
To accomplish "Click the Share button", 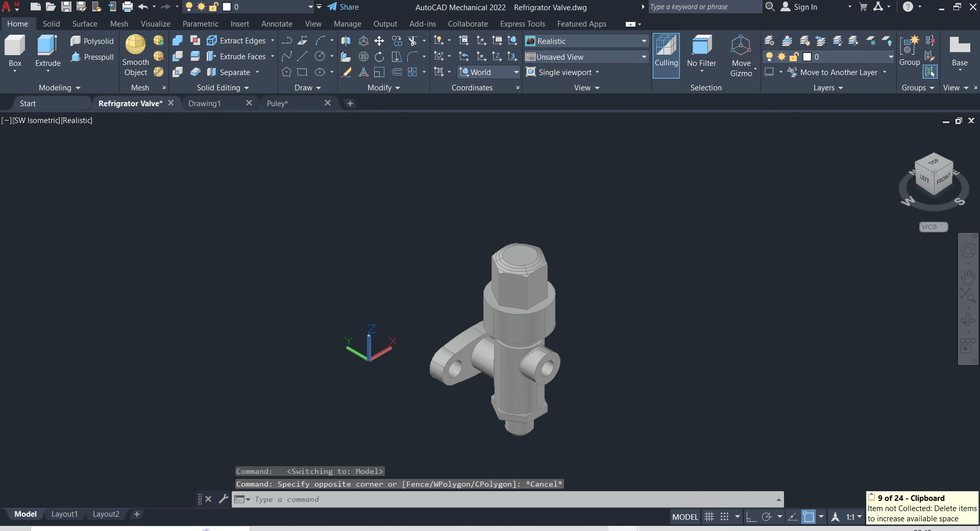I will 343,7.
